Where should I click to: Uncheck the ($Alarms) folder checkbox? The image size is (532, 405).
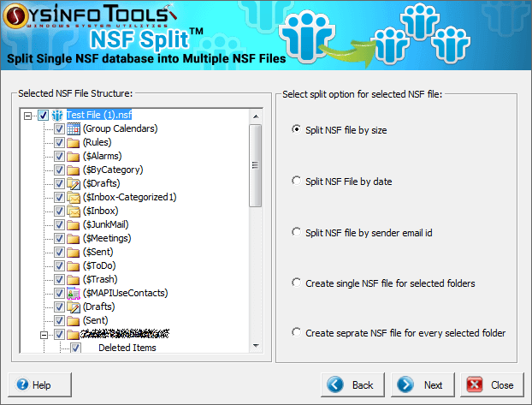(59, 157)
